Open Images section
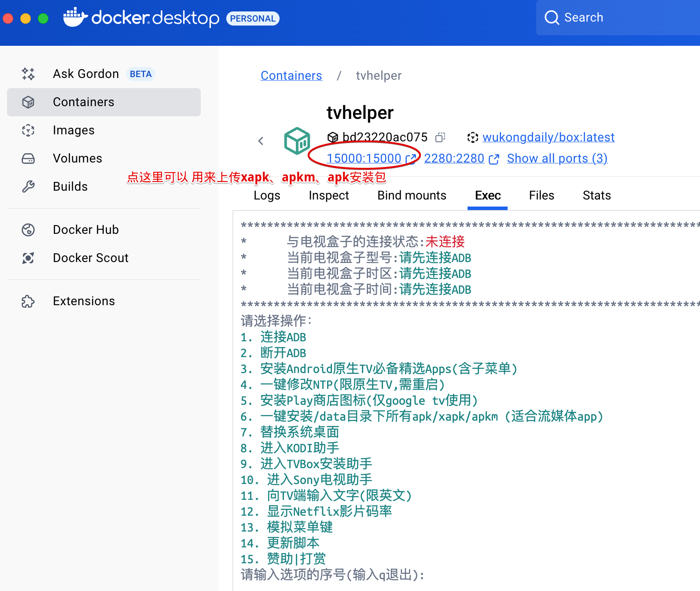Viewport: 700px width, 591px height. tap(104, 130)
